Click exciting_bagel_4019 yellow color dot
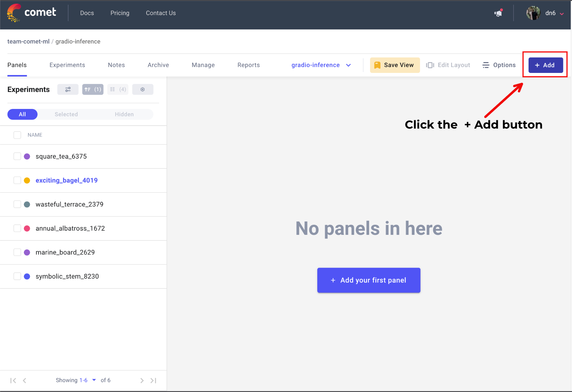This screenshot has height=392, width=572. coord(27,180)
